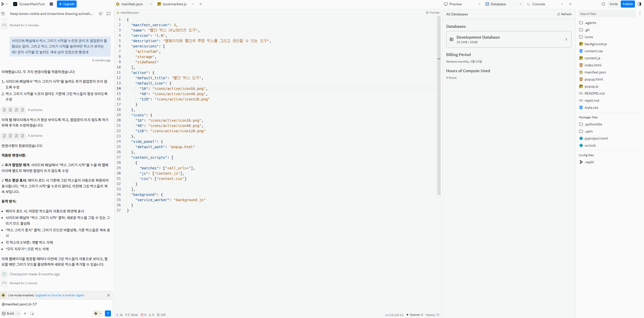This screenshot has height=318, width=644.
Task: Open the Build mode dropdown
Action: pyautogui.click(x=11, y=313)
